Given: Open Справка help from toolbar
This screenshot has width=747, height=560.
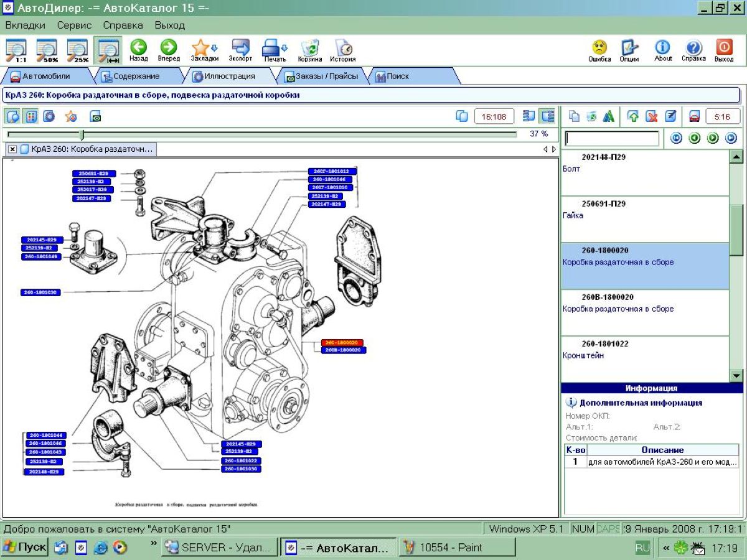Looking at the screenshot, I should (x=693, y=50).
